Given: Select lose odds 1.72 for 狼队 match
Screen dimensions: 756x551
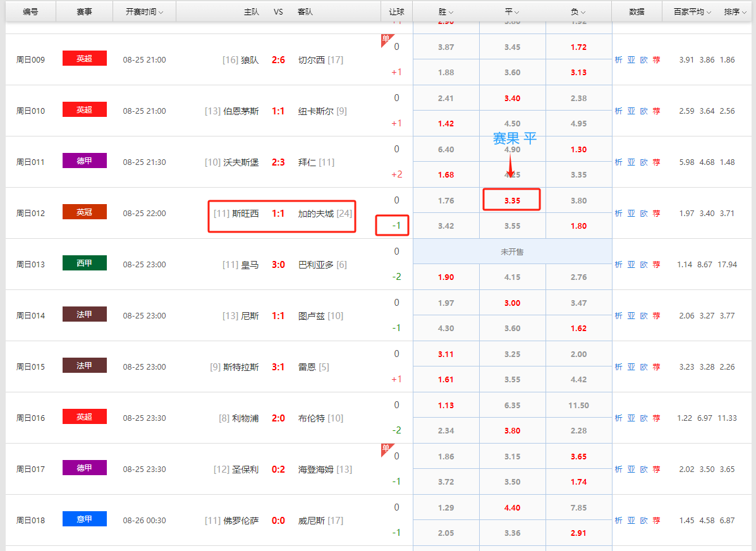Looking at the screenshot, I should coord(578,47).
